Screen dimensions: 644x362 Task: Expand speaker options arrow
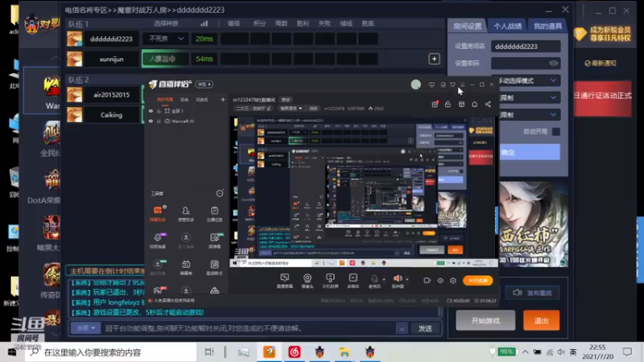pyautogui.click(x=407, y=279)
